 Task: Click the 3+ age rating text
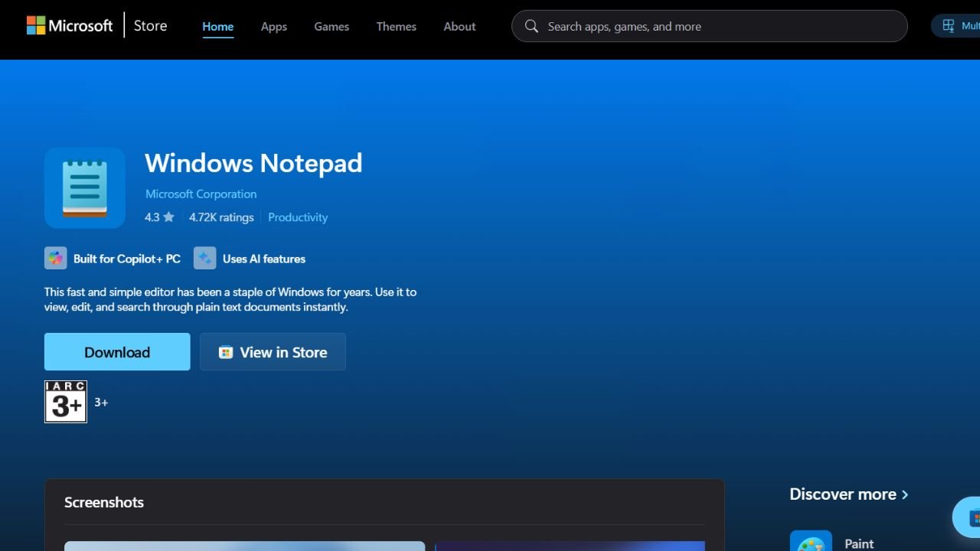101,403
